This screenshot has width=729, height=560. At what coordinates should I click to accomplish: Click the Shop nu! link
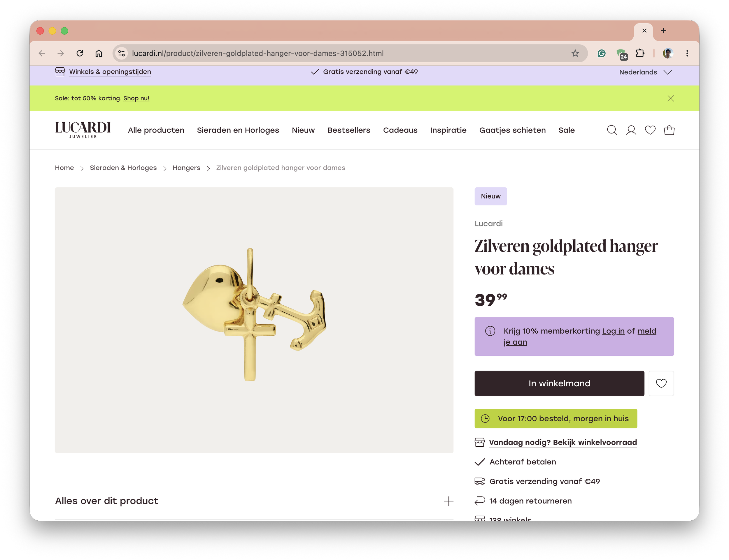(x=136, y=98)
